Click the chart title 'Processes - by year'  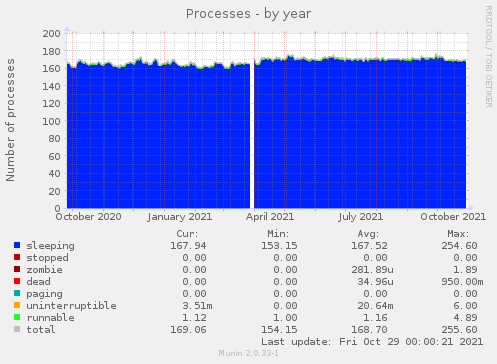[x=248, y=14]
